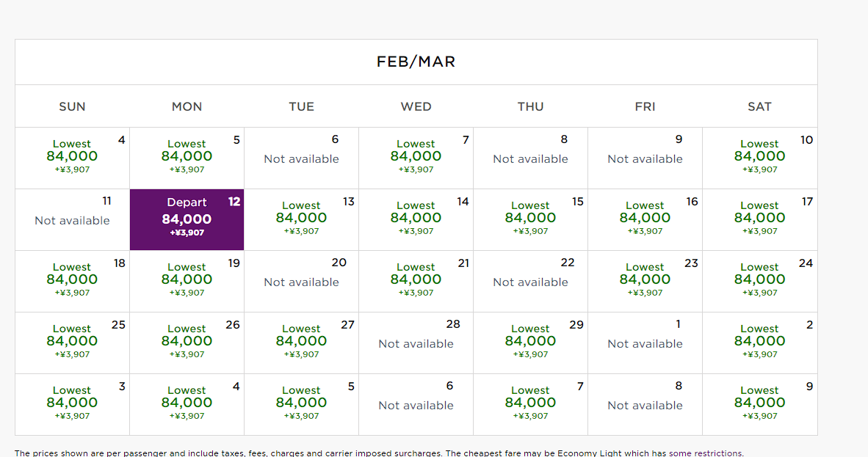Choose Wednesday Feb 7 lowest fare
Viewport: 868px width, 457px height.
[x=416, y=158]
